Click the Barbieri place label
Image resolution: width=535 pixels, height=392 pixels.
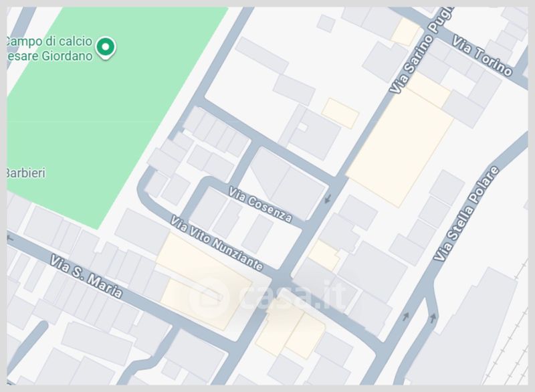(26, 173)
